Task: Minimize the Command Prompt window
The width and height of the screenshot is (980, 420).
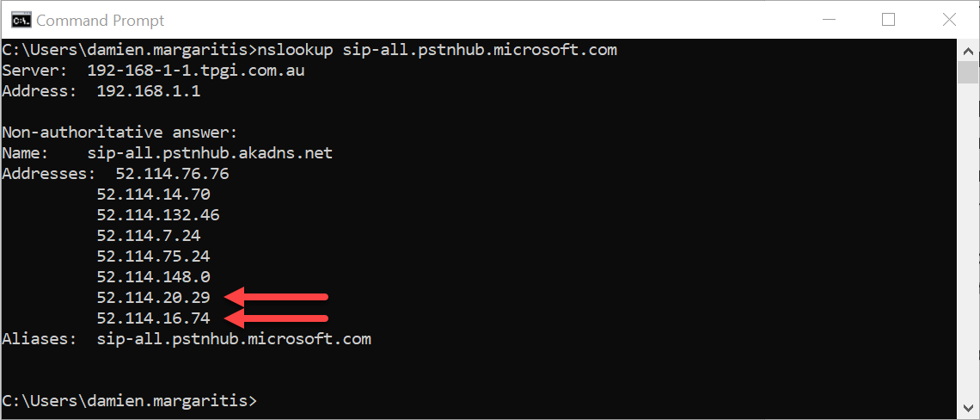Action: pos(828,20)
